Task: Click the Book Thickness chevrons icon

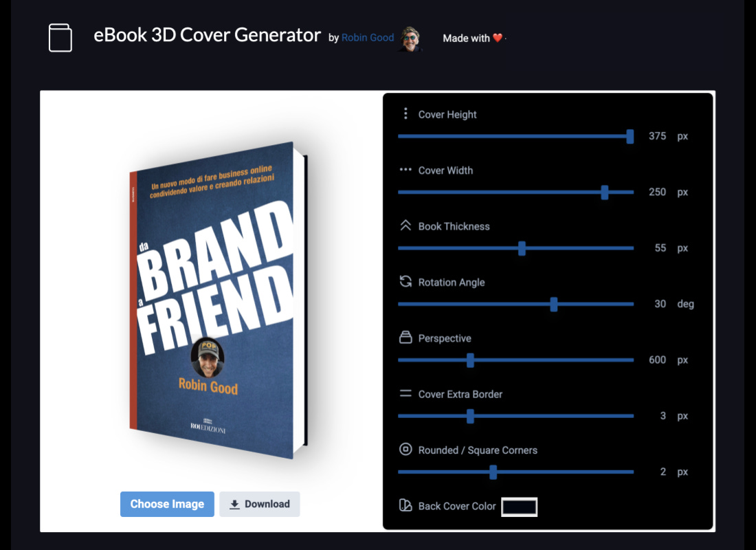Action: pos(405,225)
